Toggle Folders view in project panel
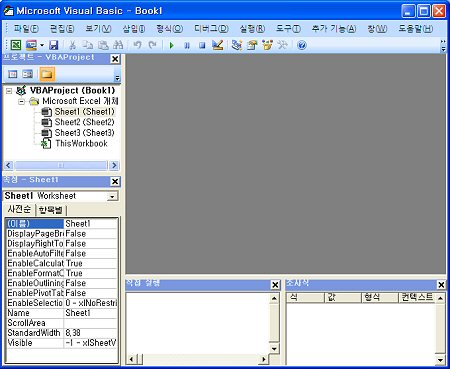Viewport: 450px width, 369px height. pos(47,74)
